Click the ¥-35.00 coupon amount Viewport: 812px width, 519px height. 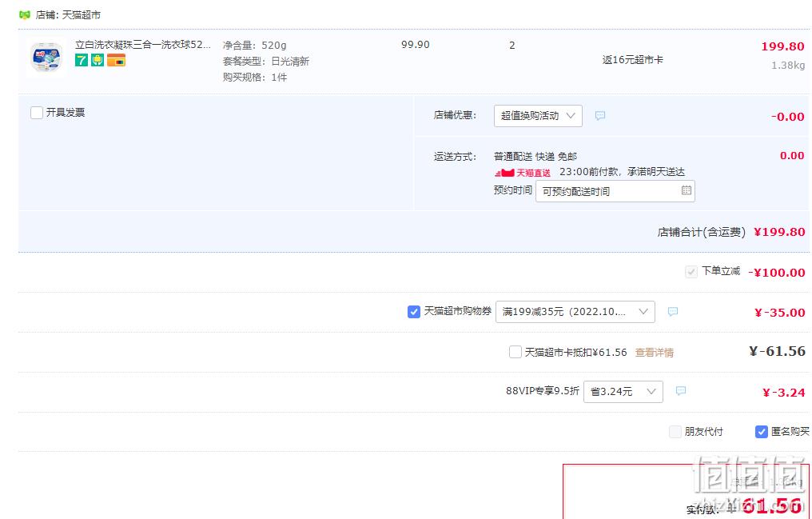tap(780, 313)
